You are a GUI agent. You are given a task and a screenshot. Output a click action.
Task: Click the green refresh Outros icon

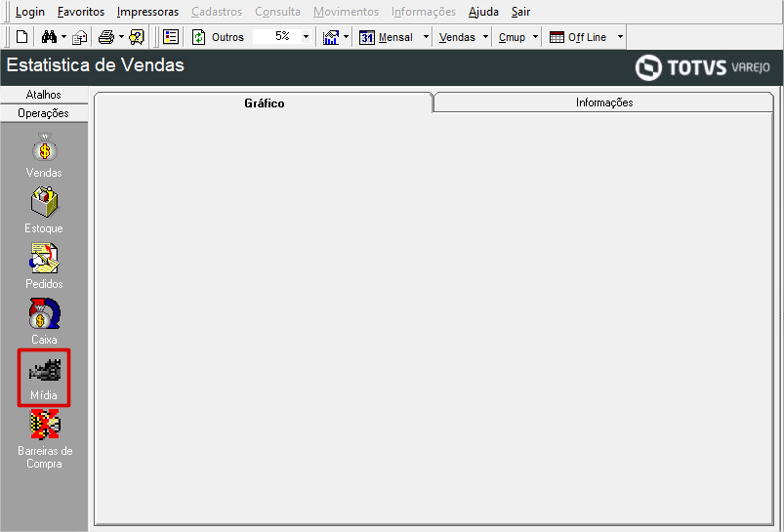coord(198,37)
